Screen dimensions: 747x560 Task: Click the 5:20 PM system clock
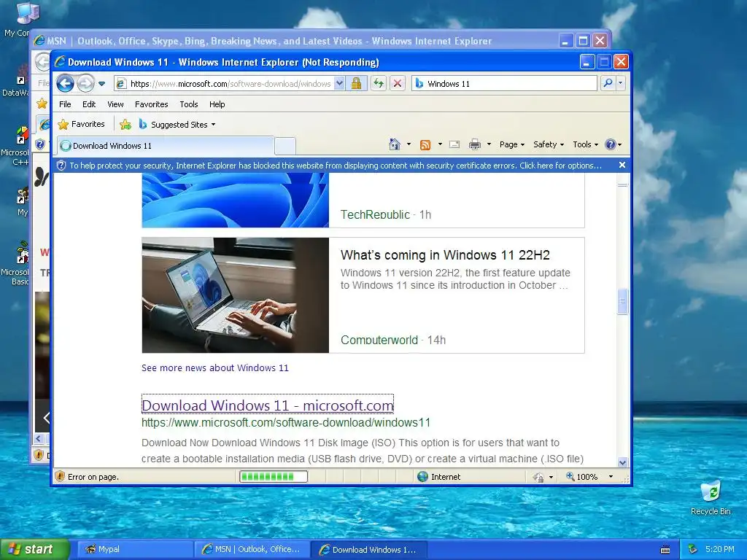(719, 549)
